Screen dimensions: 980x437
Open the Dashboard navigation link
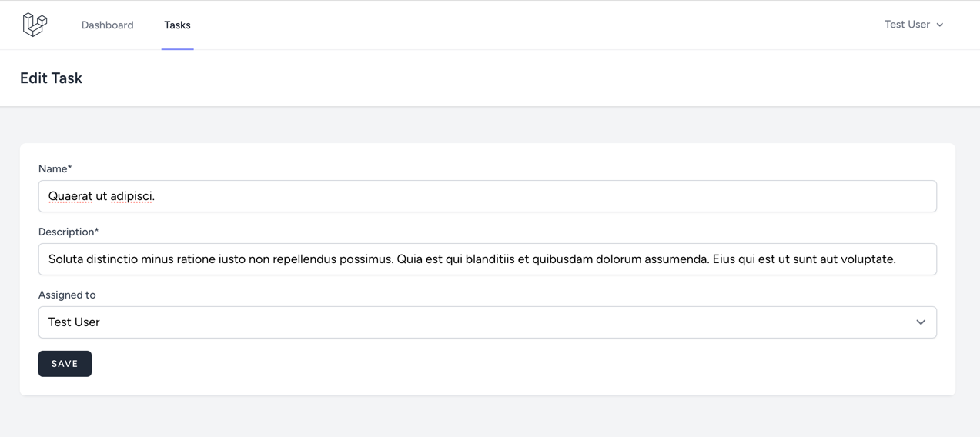pos(107,25)
